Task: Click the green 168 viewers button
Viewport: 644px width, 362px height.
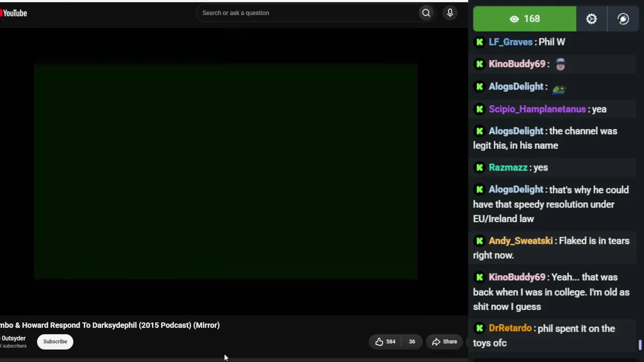Action: [525, 19]
